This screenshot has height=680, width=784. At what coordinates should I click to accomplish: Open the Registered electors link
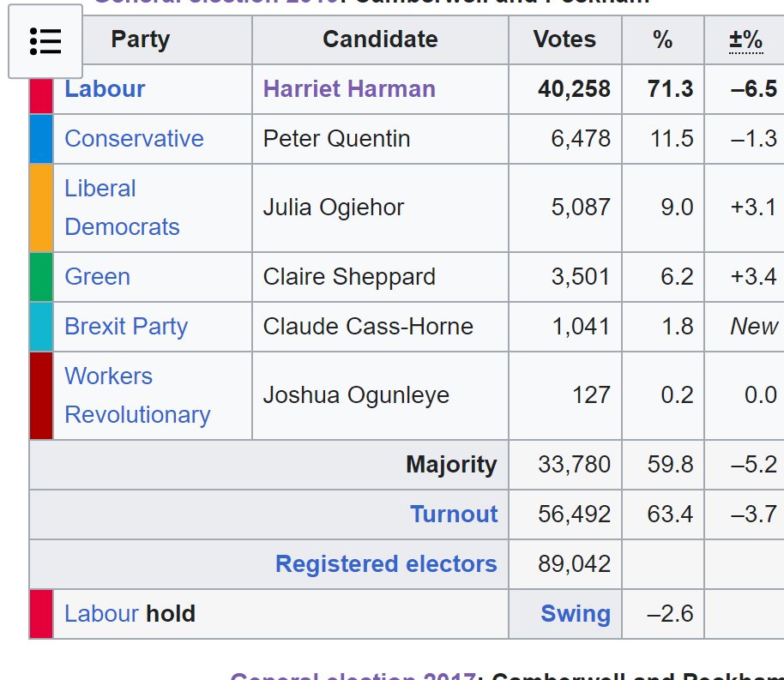(386, 564)
